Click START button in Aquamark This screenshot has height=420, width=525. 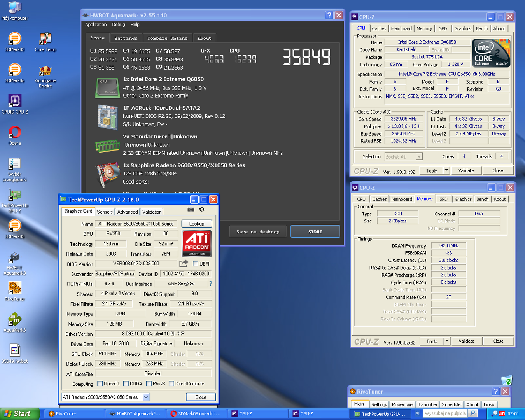pos(315,231)
